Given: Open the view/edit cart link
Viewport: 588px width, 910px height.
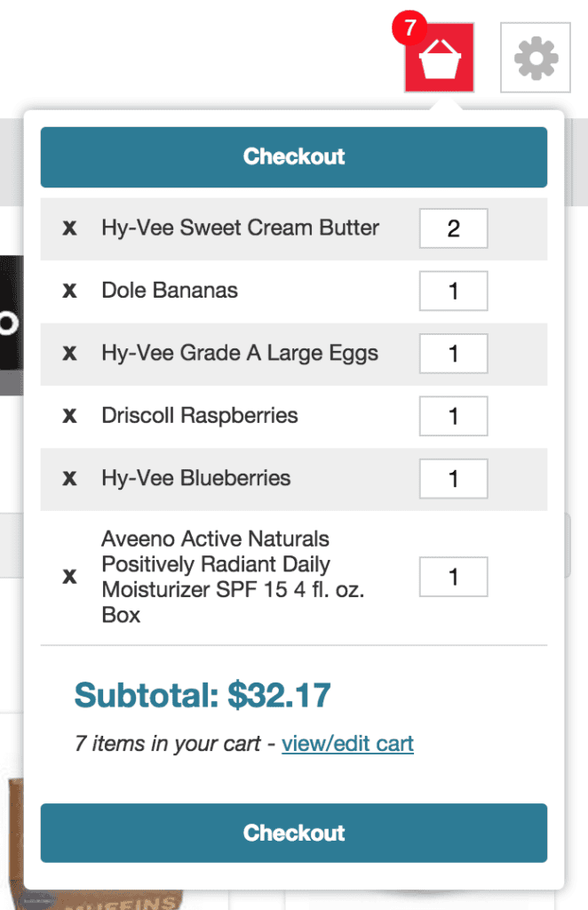Looking at the screenshot, I should 347,744.
